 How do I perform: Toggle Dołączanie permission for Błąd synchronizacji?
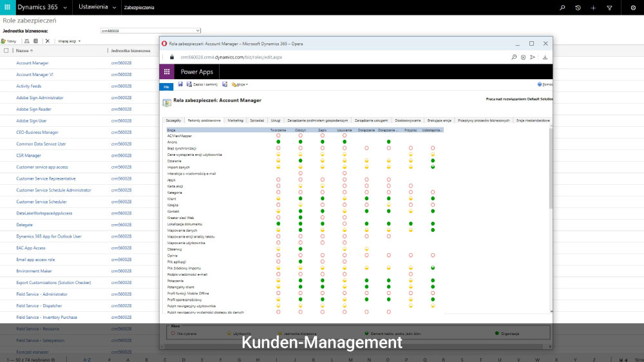tap(366, 148)
